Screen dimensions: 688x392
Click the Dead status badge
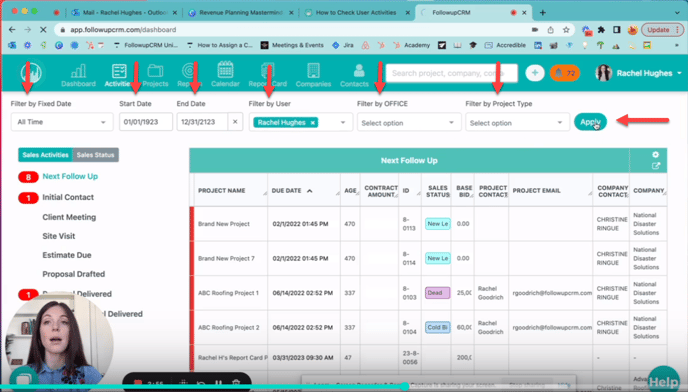[437, 293]
